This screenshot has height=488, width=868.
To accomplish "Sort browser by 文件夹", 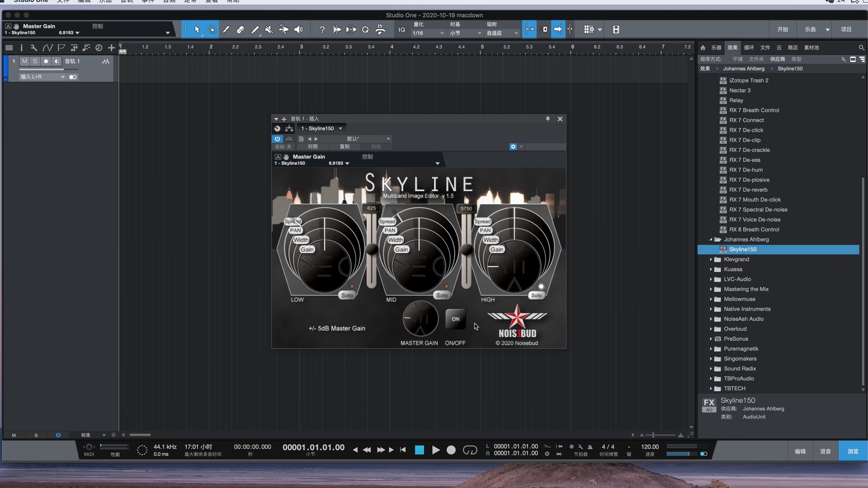I will click(x=756, y=59).
